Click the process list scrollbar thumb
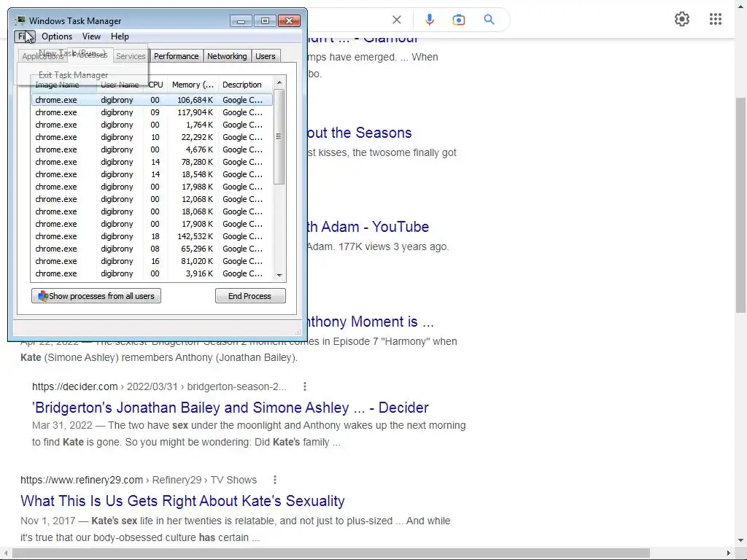 pyautogui.click(x=279, y=136)
